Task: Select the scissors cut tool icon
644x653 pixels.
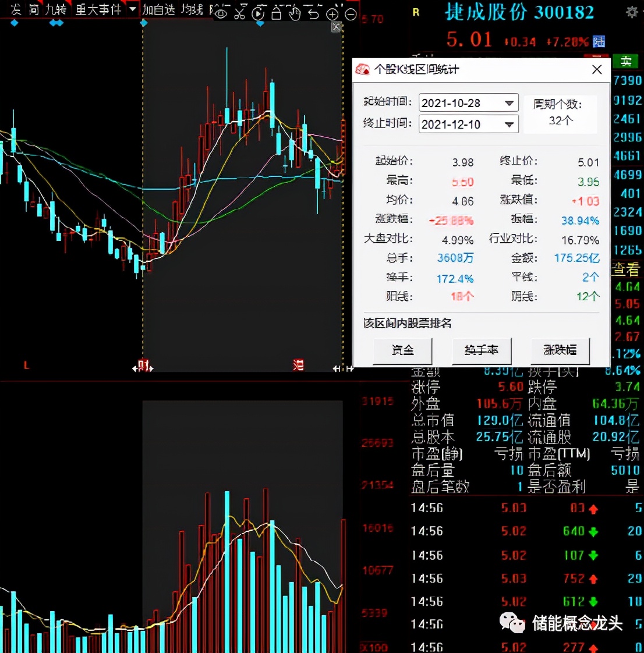Action: click(x=240, y=14)
